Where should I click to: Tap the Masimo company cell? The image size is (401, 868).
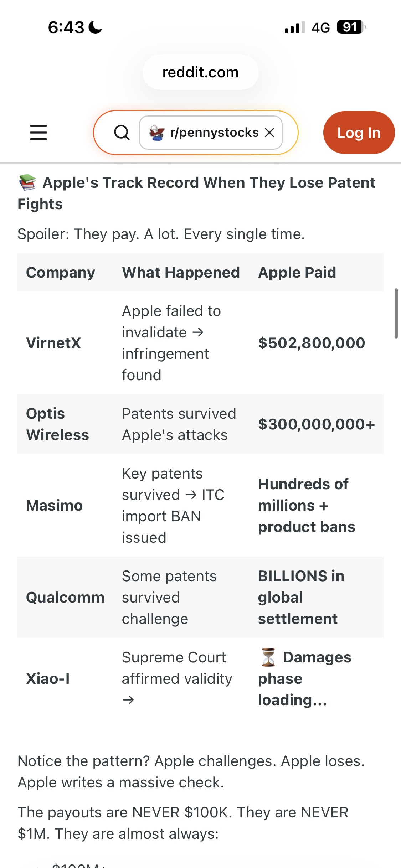tap(55, 505)
